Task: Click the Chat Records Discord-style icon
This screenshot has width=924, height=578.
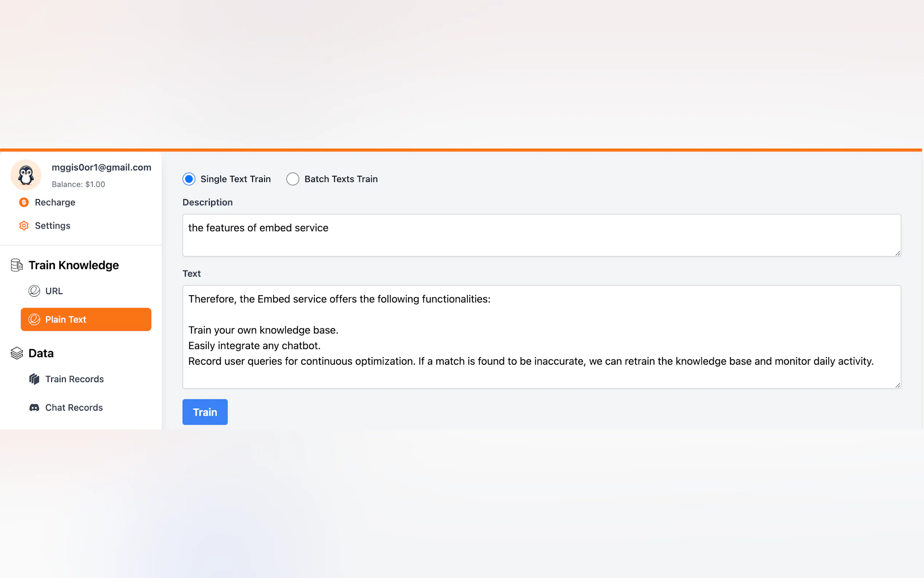Action: [34, 408]
